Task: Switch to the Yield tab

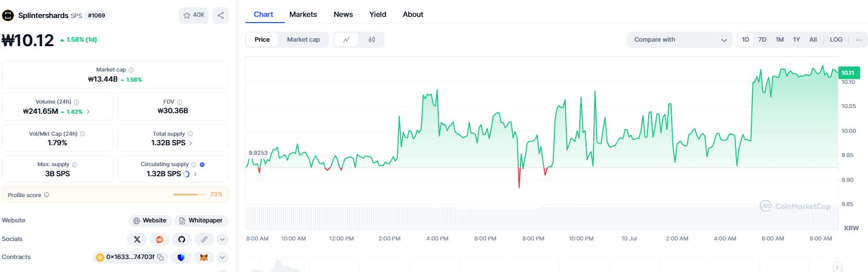Action: pyautogui.click(x=378, y=14)
